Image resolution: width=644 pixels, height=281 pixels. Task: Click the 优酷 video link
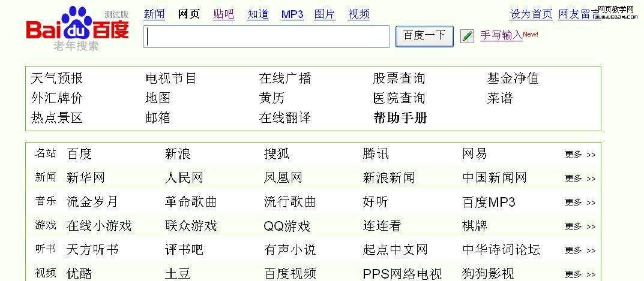point(79,274)
